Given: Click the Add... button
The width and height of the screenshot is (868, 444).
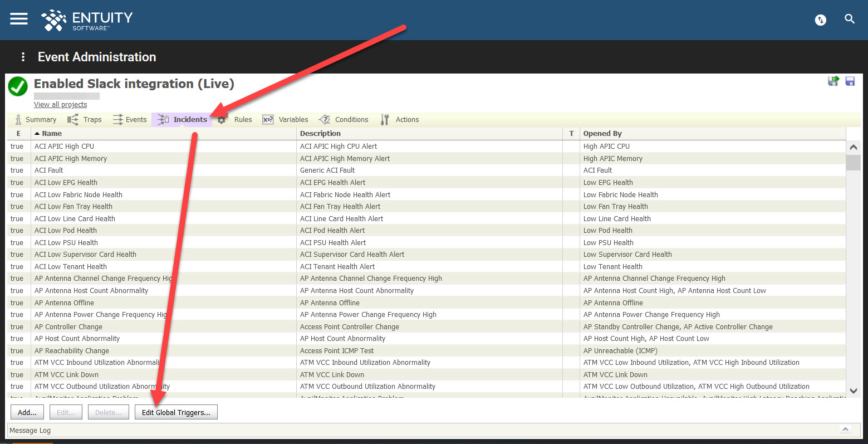Looking at the screenshot, I should click(x=27, y=412).
